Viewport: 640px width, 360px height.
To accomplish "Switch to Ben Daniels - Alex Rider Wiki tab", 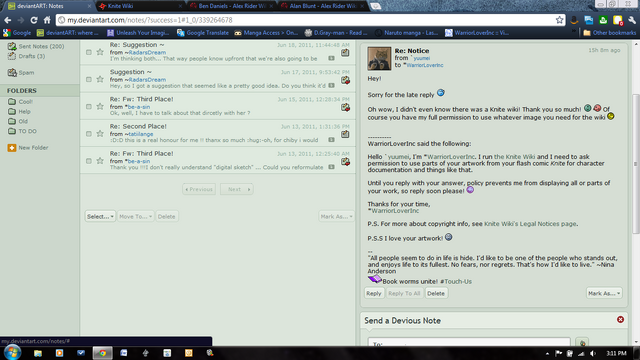I will pyautogui.click(x=232, y=6).
